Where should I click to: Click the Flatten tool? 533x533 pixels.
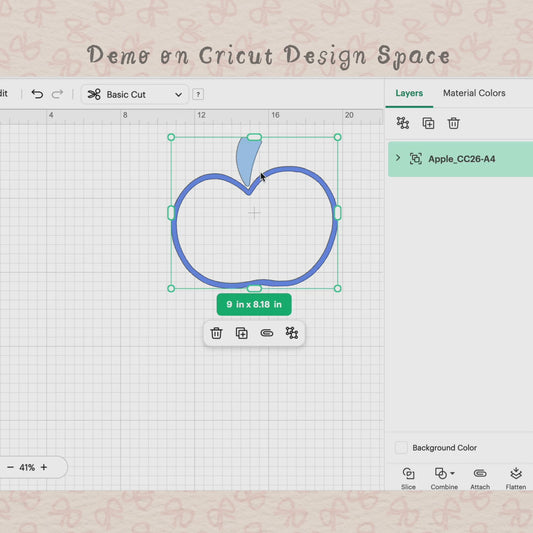point(516,478)
